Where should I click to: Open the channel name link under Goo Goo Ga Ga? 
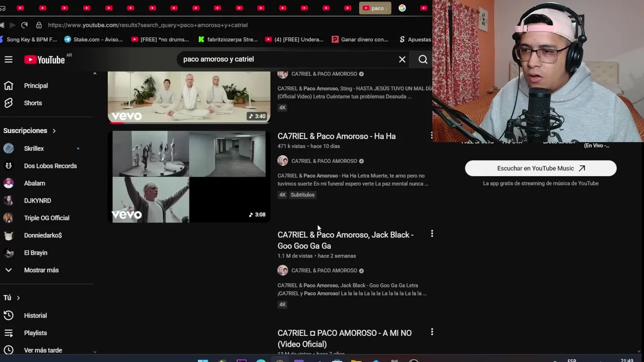tap(324, 270)
